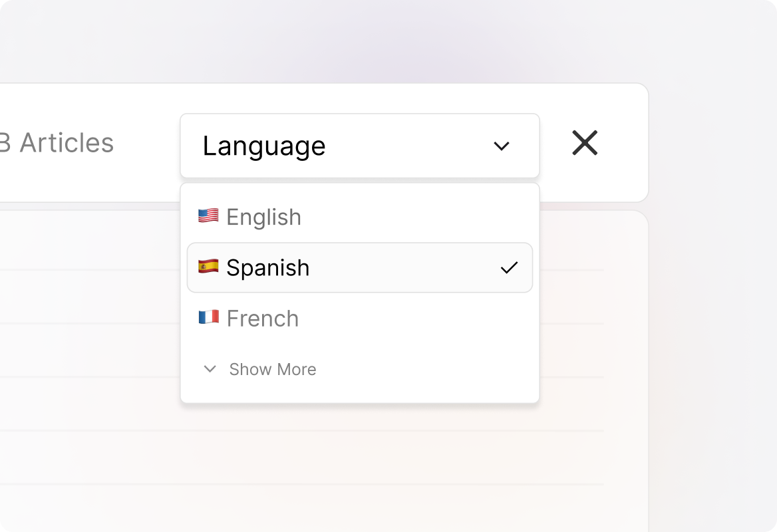Screen dimensions: 777x532
Task: Click the chevron icon beside Show More
Action: pyautogui.click(x=210, y=369)
